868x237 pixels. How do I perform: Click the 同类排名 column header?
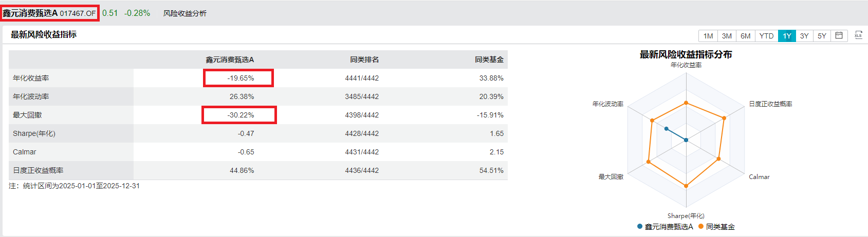[364, 60]
